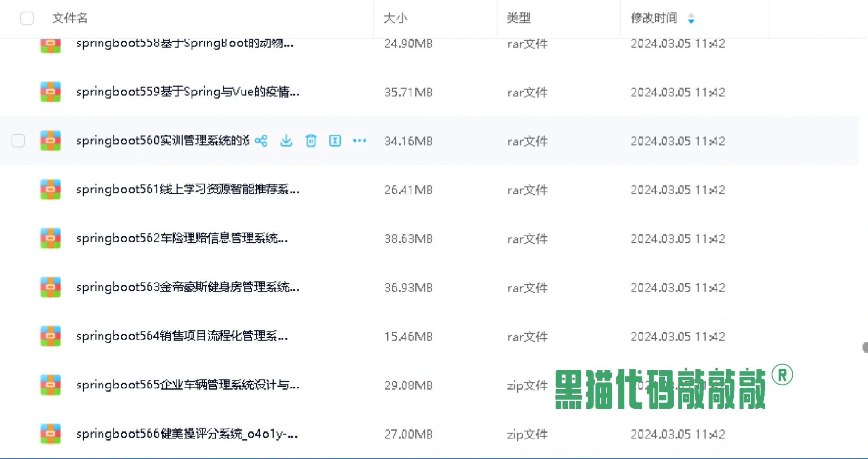Click the RAR icon beside springboot563

click(x=50, y=287)
